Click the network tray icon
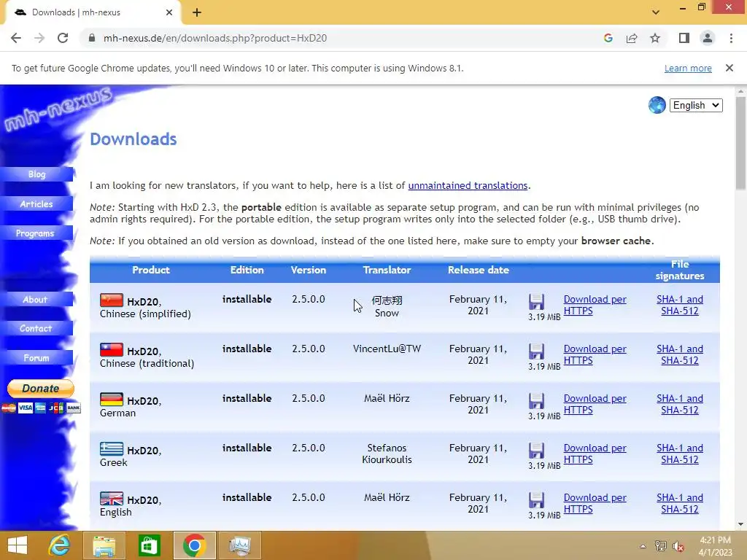The width and height of the screenshot is (747, 560). click(x=660, y=546)
